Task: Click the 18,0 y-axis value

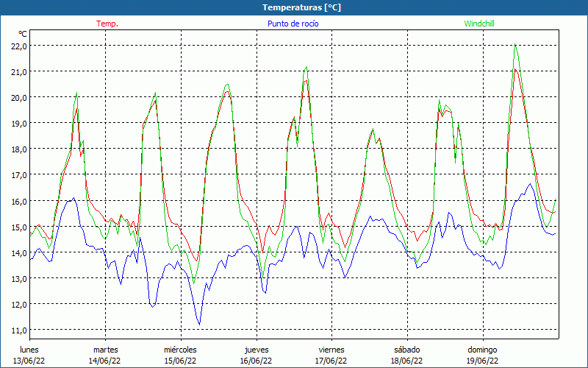Action: click(x=19, y=149)
